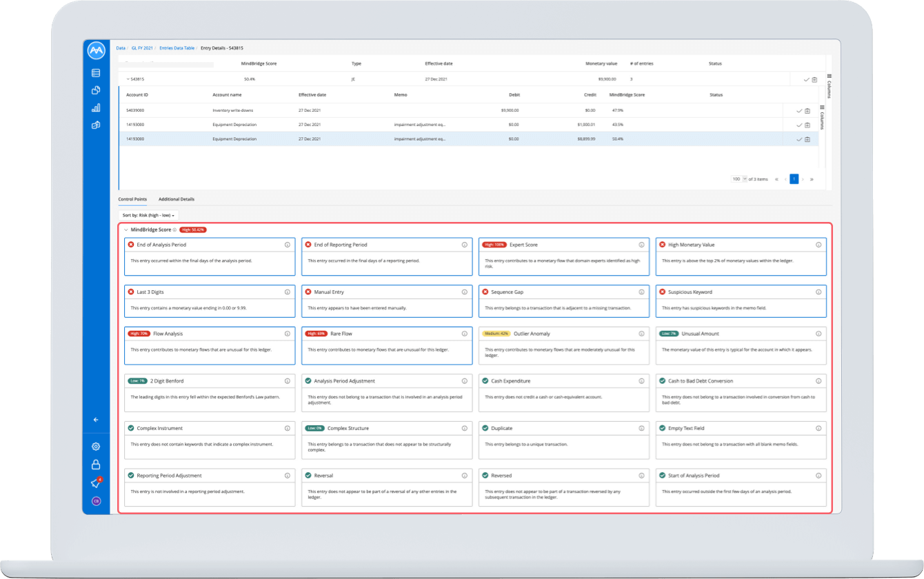Viewport: 924px width, 579px height.
Task: Click the checkmark icon in the $8,899.99 credit row
Action: pos(799,139)
